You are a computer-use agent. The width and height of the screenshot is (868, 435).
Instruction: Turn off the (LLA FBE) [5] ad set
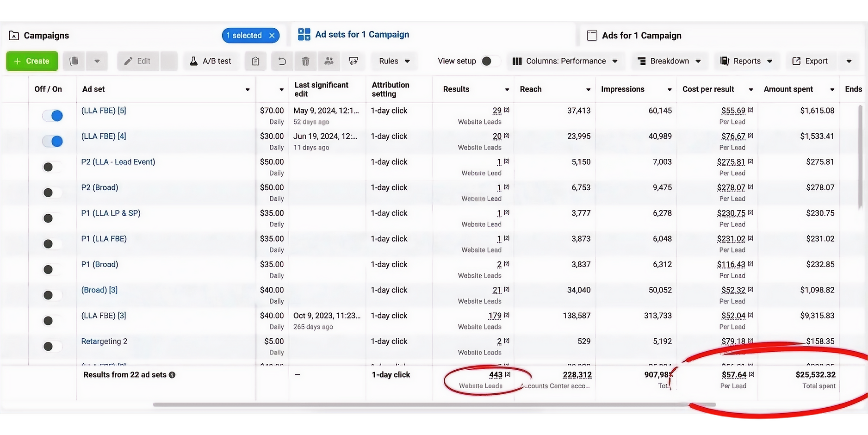tap(52, 116)
